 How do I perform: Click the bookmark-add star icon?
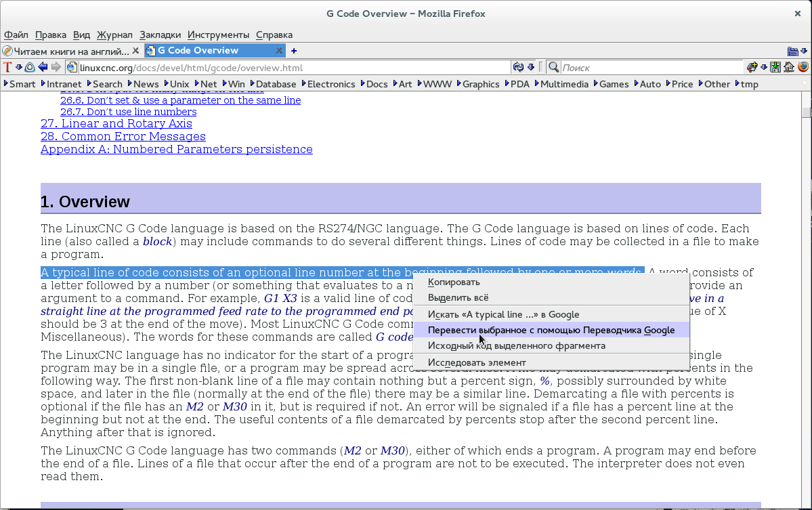click(x=752, y=67)
